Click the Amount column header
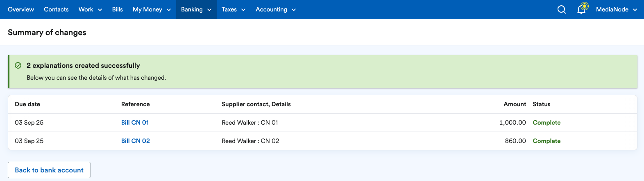Screen dimensions: 644x181 (515, 104)
